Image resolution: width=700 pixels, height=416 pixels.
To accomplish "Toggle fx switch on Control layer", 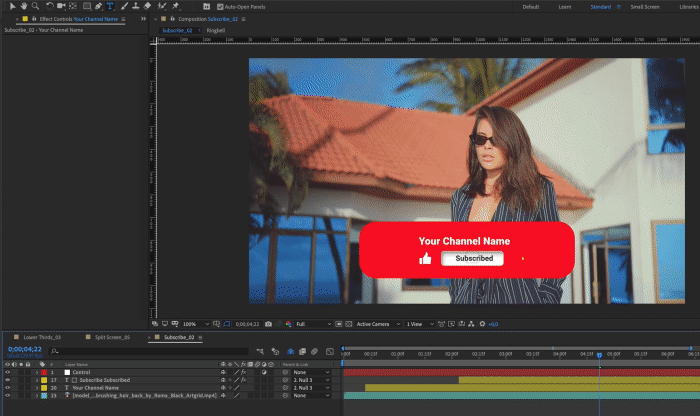I will (243, 372).
